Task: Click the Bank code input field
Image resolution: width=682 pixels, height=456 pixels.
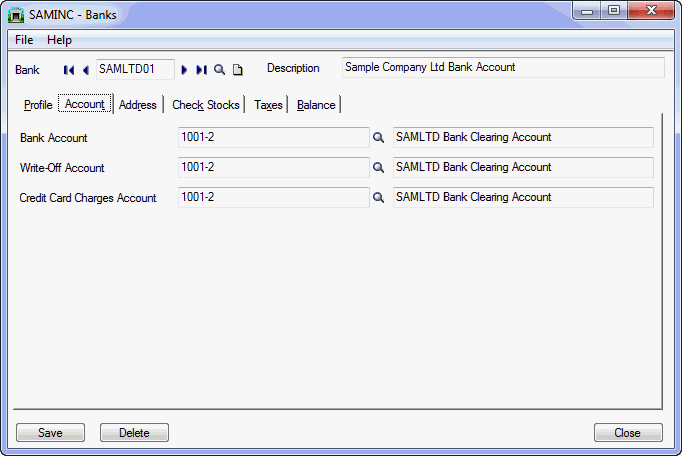Action: pyautogui.click(x=134, y=69)
